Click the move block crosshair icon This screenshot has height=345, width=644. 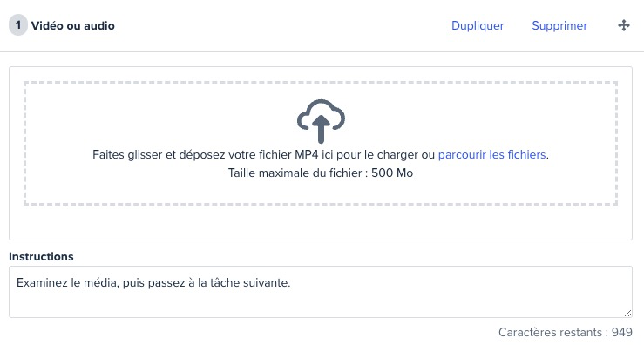pyautogui.click(x=623, y=25)
